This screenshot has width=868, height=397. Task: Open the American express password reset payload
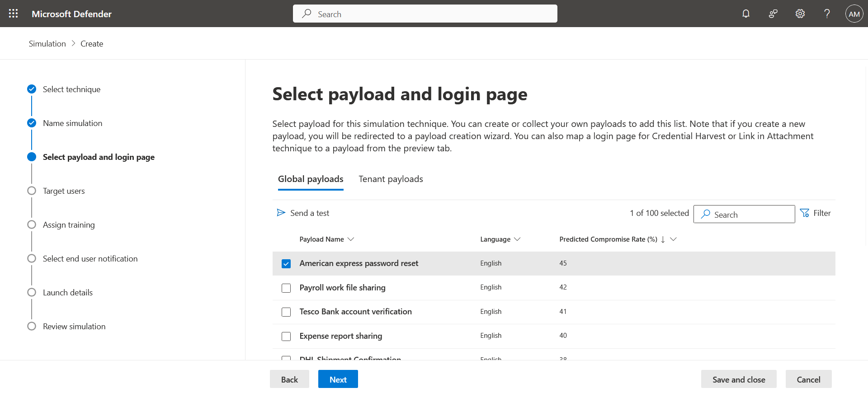(x=359, y=263)
